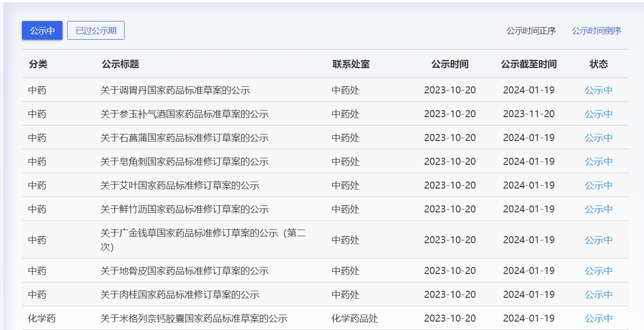Sort by 公示时间倒序
This screenshot has height=330, width=644.
click(x=596, y=31)
